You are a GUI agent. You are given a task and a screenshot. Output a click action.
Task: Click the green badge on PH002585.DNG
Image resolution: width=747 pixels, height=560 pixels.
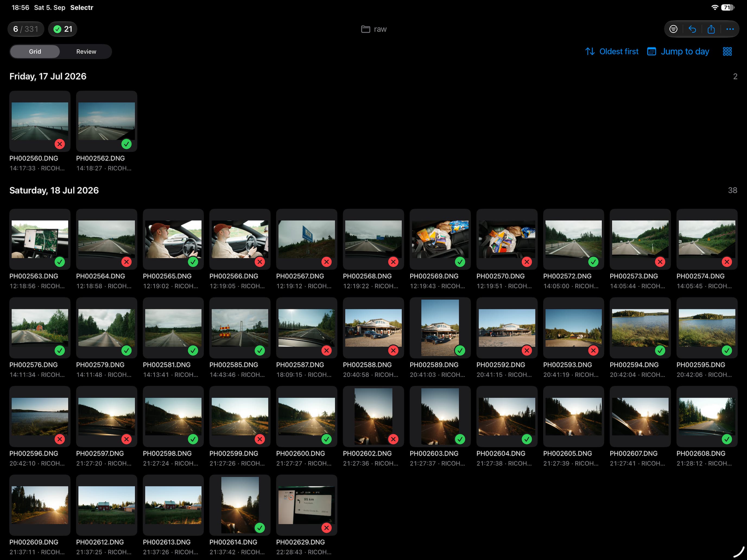[260, 351]
